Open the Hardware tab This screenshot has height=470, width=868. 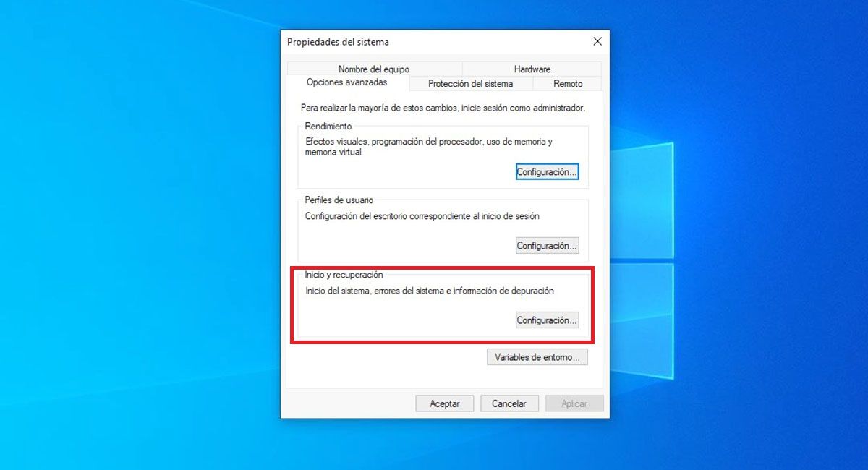point(532,69)
